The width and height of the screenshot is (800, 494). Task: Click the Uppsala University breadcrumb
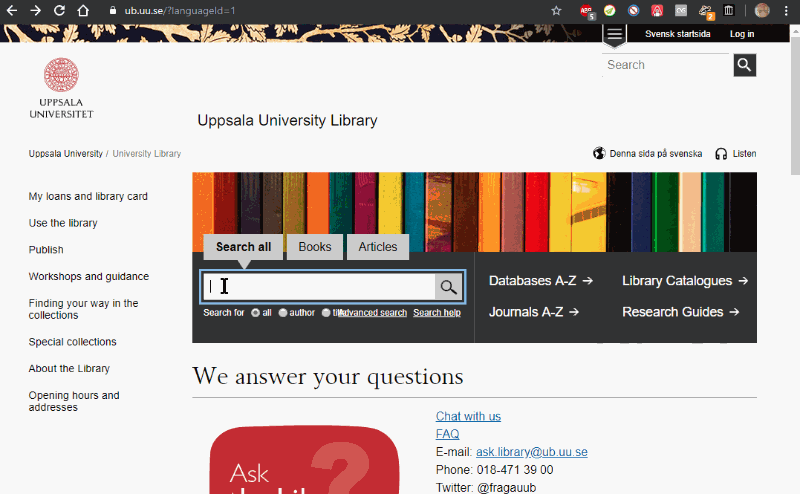[66, 154]
